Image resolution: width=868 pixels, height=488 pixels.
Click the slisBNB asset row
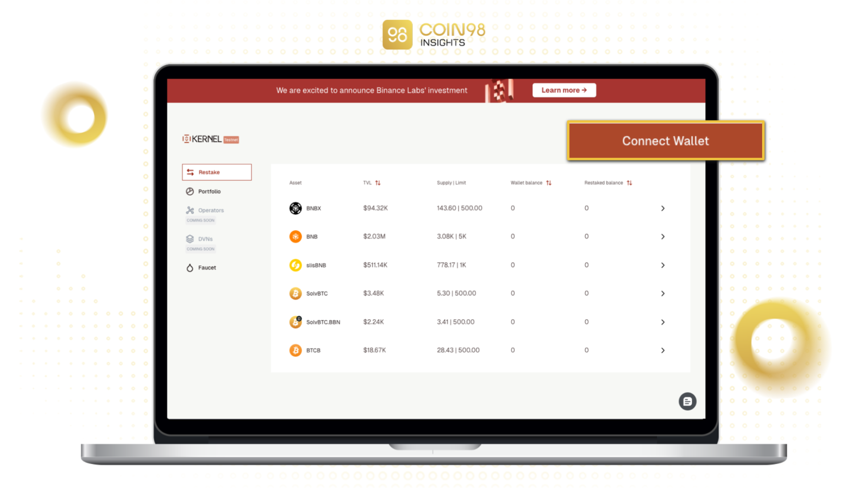(477, 265)
